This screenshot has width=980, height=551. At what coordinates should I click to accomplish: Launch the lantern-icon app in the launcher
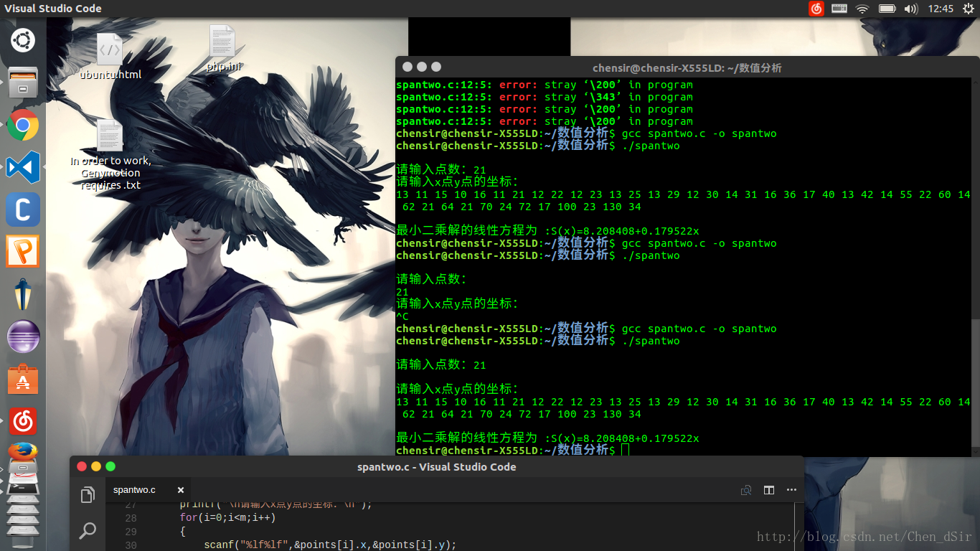click(x=23, y=294)
